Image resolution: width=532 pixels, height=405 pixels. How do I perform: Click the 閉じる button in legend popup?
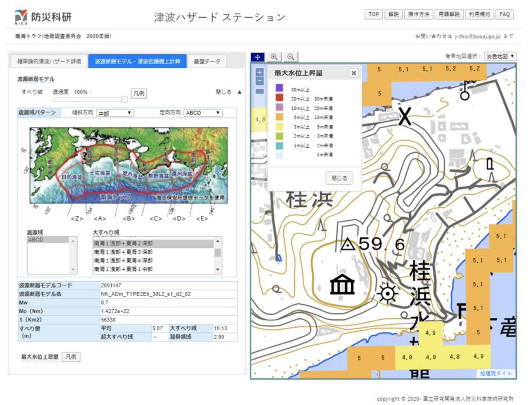pos(339,178)
